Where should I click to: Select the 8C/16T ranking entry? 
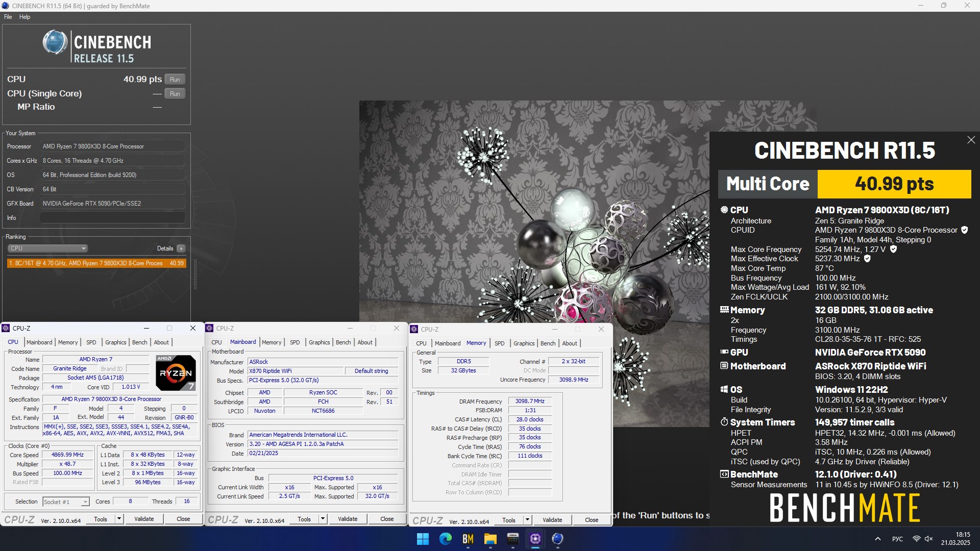[96, 263]
